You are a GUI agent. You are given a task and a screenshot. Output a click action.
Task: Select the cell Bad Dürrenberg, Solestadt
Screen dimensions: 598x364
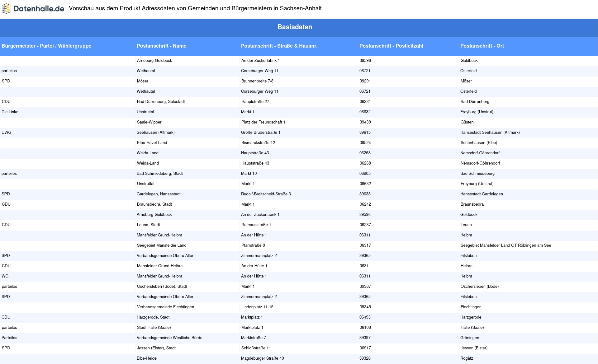click(161, 102)
